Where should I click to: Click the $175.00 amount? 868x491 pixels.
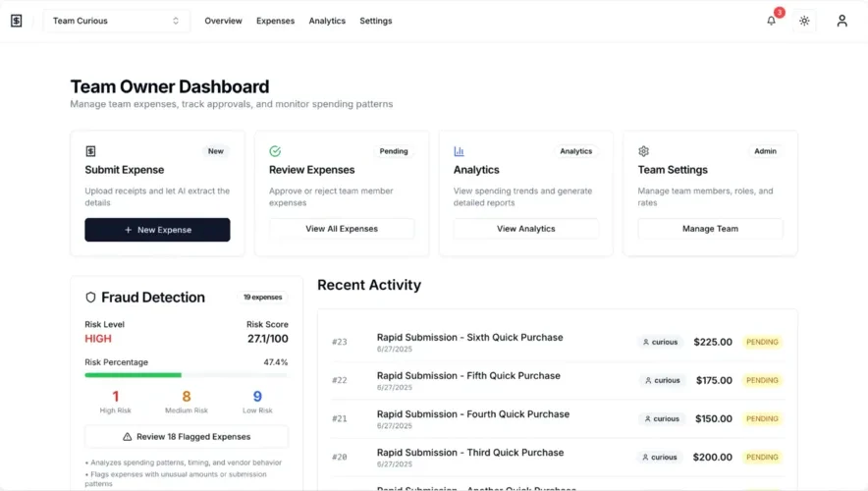714,380
